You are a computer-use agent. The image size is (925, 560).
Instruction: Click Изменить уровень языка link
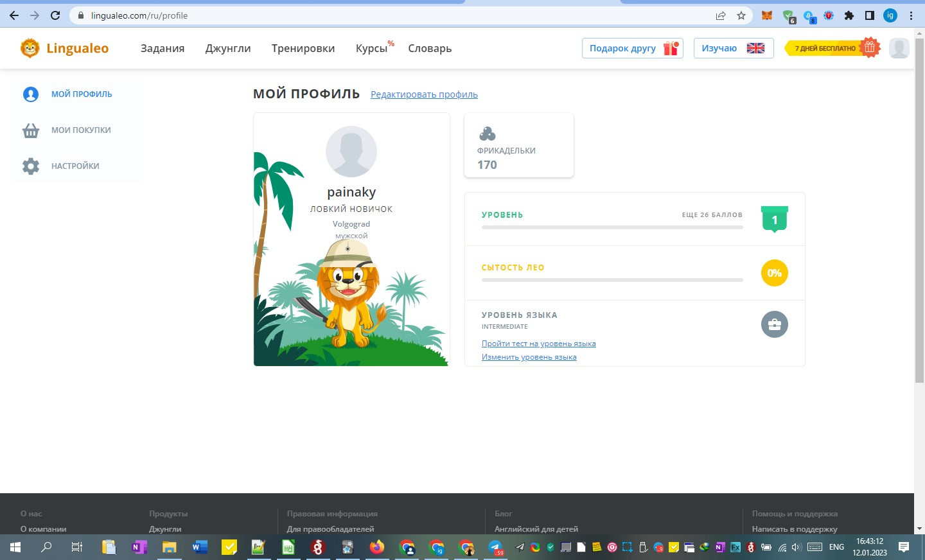click(529, 357)
